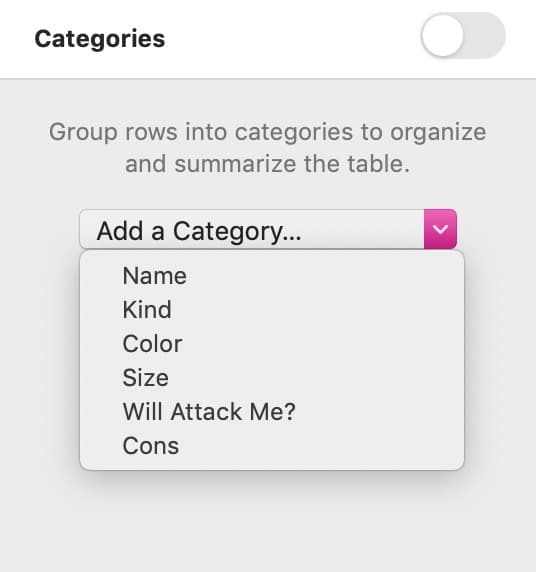The height and width of the screenshot is (572, 536).
Task: Click the Group rows description text
Action: pos(267,148)
